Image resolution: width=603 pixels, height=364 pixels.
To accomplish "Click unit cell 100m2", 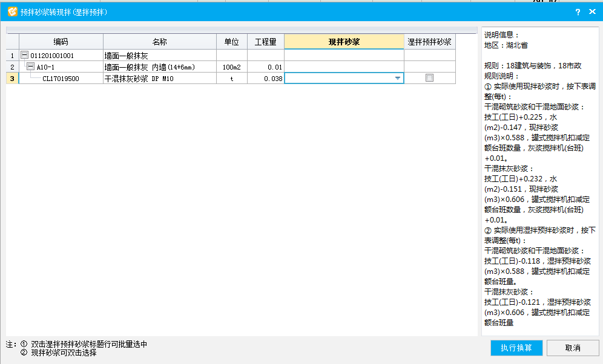I will pyautogui.click(x=231, y=67).
